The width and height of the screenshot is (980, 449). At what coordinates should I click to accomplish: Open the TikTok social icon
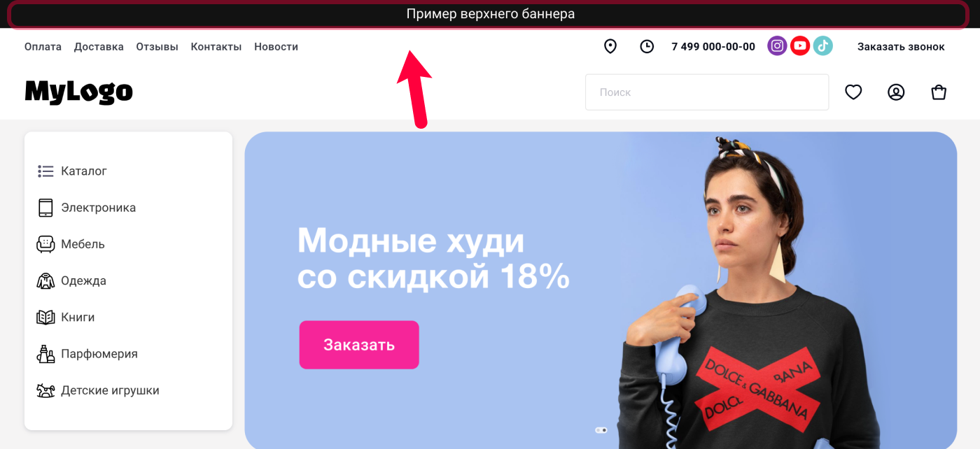(x=822, y=46)
